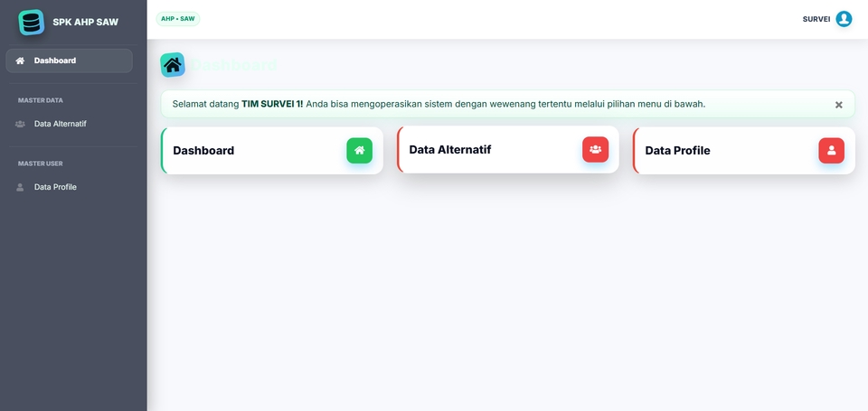Go to Data Profile label in sidebar

[55, 187]
